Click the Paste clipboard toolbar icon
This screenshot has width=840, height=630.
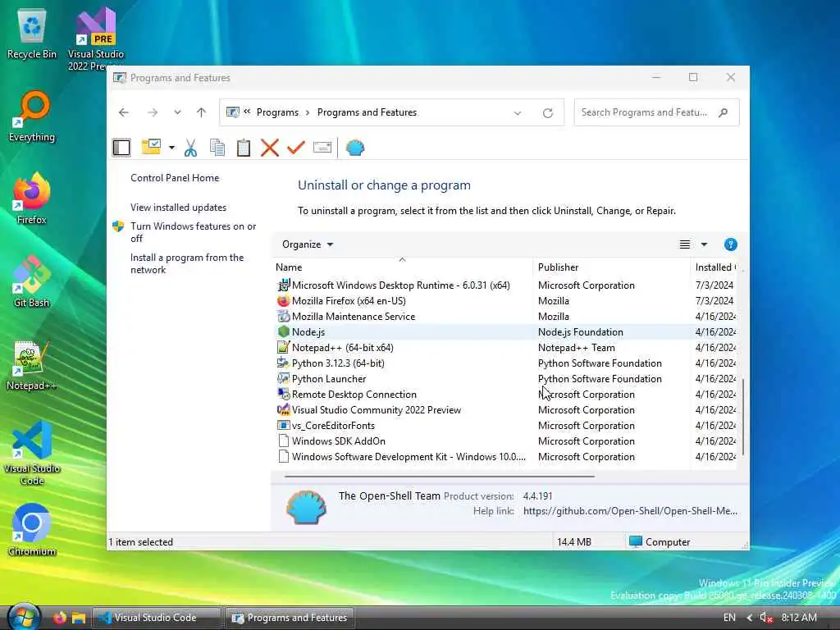pyautogui.click(x=243, y=148)
